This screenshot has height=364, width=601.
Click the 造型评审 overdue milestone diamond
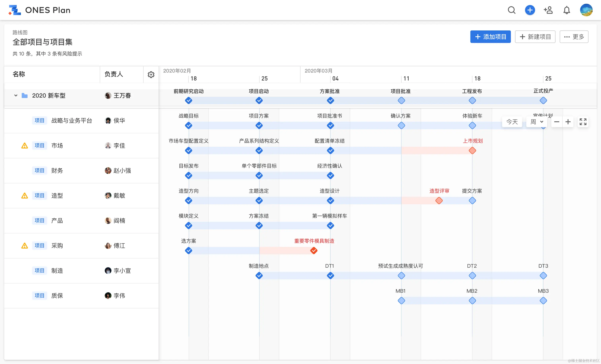439,201
